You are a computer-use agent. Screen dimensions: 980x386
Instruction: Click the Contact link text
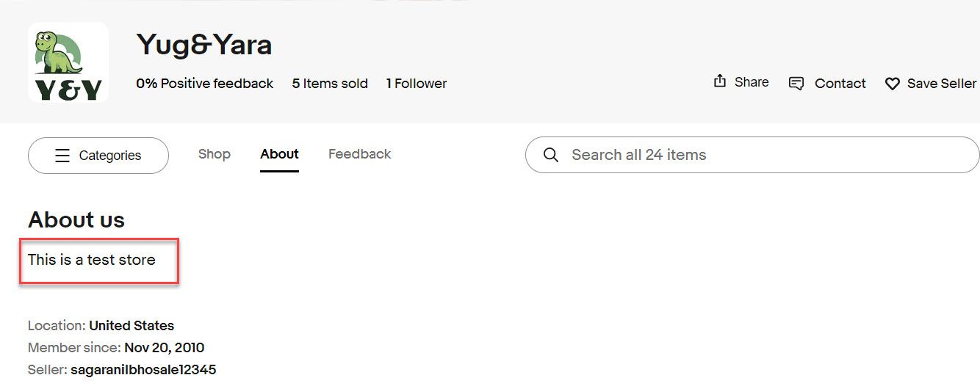(x=840, y=84)
